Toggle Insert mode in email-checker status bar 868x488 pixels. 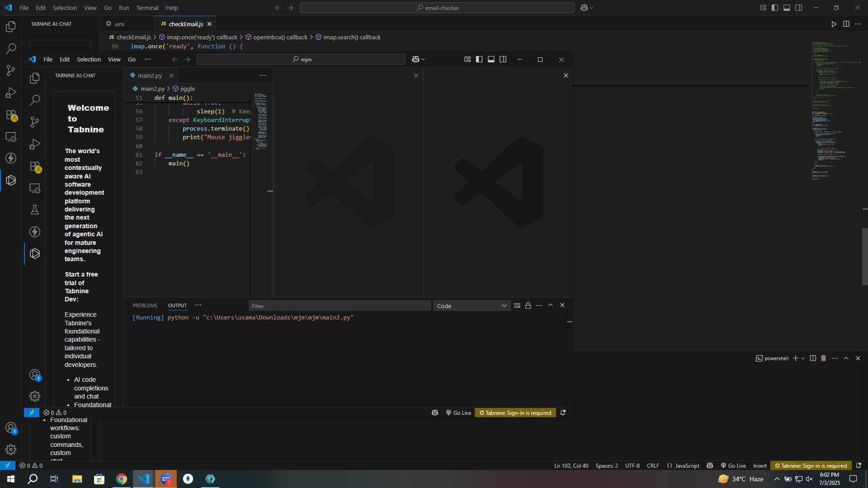[760, 465]
